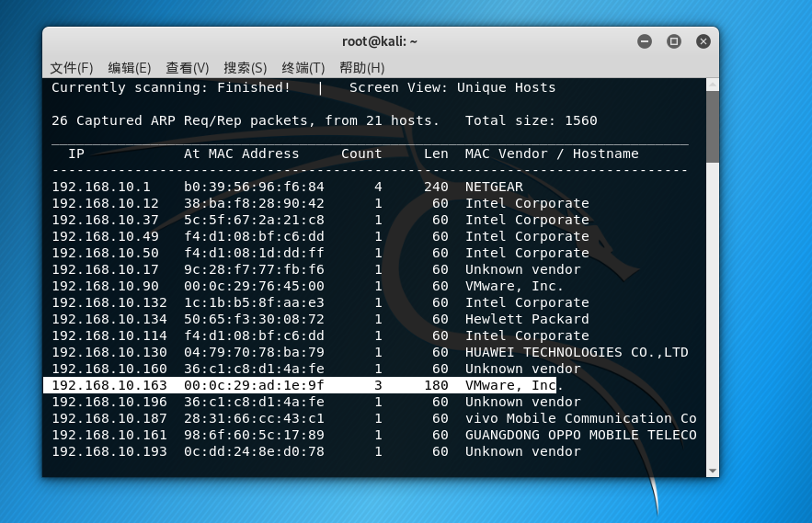Click MAC address 50:65:f3:30:08:72
812x523 pixels.
click(x=255, y=320)
